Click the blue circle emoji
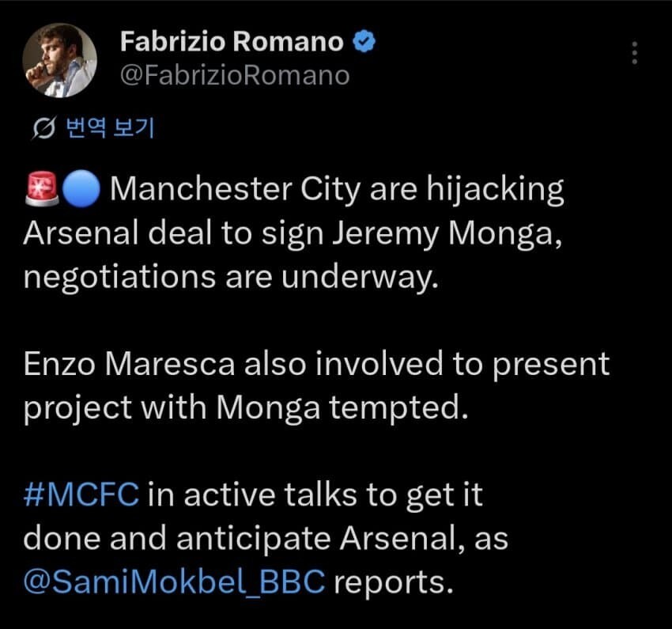672x629 pixels. click(81, 188)
